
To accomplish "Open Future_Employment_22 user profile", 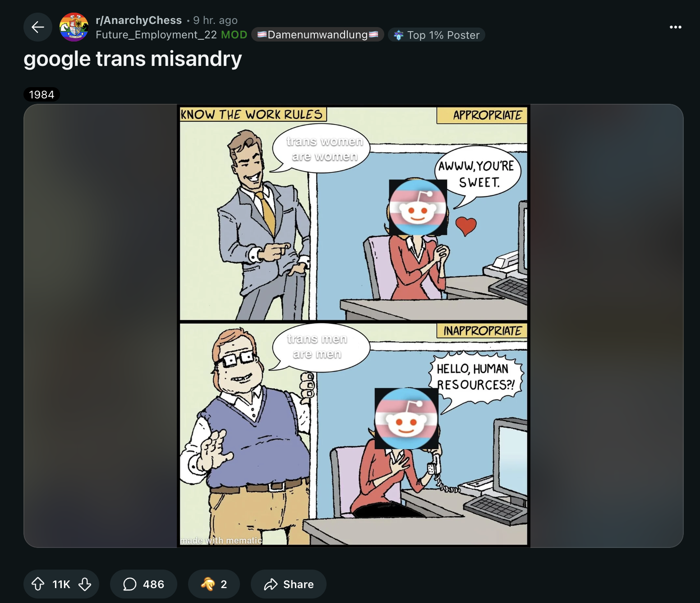I will [x=156, y=35].
